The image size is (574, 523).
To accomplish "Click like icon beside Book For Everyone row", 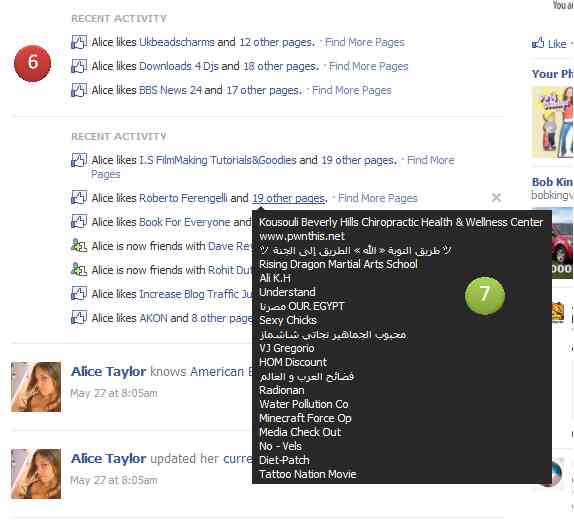I will (x=79, y=221).
